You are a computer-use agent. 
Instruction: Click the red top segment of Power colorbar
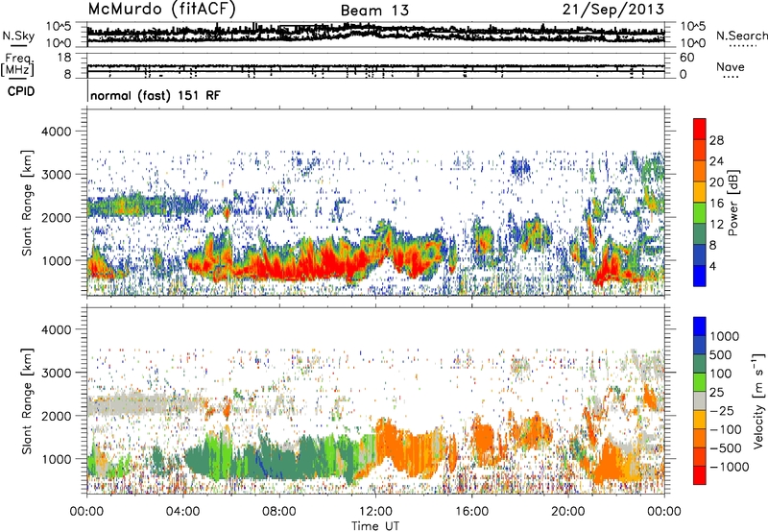(x=700, y=130)
